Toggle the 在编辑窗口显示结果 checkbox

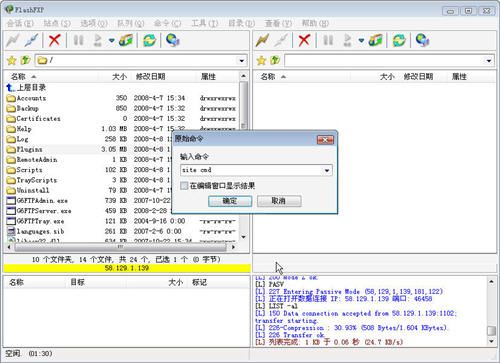point(184,186)
